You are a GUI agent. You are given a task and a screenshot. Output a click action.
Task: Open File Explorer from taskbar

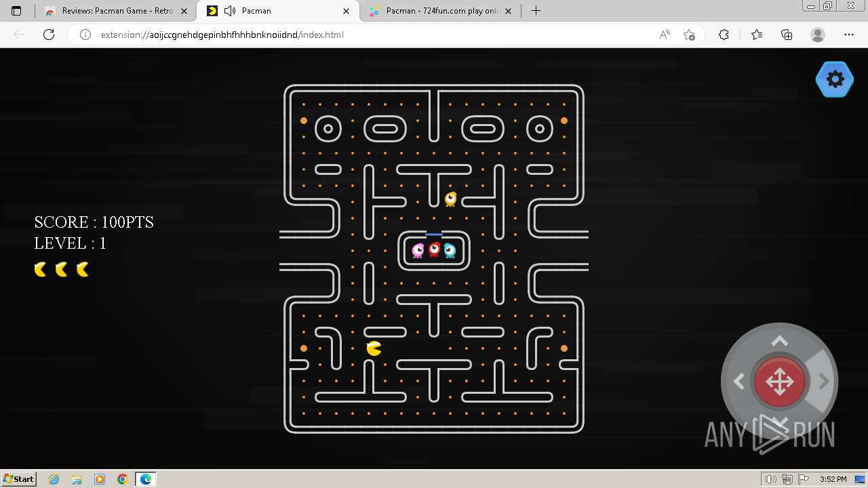point(77,479)
